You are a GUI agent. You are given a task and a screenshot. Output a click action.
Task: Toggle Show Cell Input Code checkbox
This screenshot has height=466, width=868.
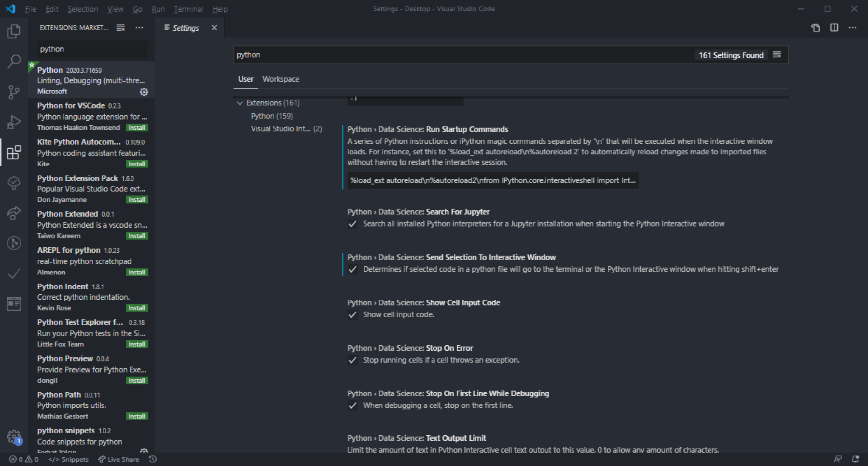(352, 315)
